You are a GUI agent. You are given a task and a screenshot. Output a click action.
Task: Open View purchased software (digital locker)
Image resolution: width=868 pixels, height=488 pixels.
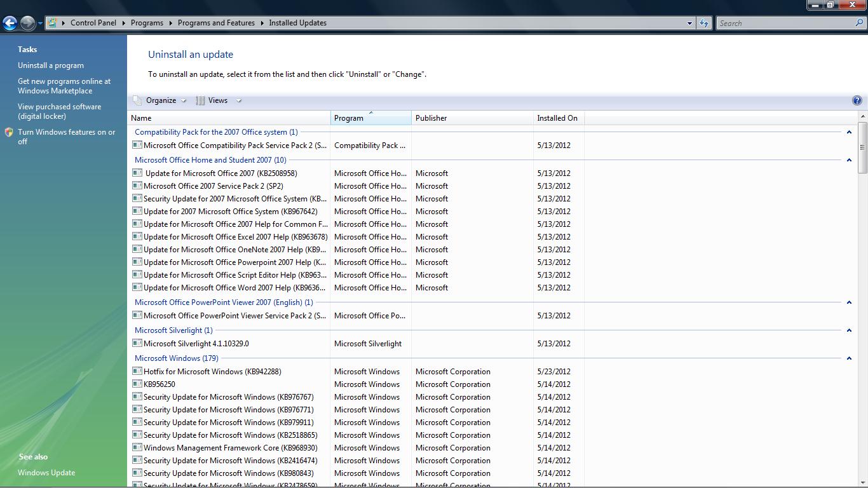point(59,111)
